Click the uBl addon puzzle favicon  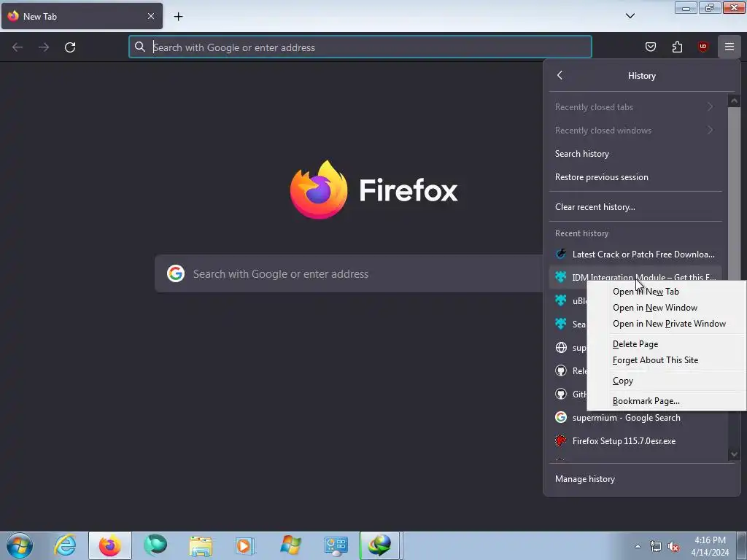[561, 300]
